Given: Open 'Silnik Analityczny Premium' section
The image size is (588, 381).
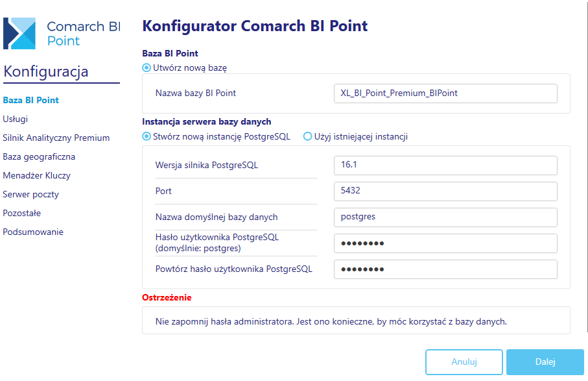Looking at the screenshot, I should pyautogui.click(x=56, y=138).
